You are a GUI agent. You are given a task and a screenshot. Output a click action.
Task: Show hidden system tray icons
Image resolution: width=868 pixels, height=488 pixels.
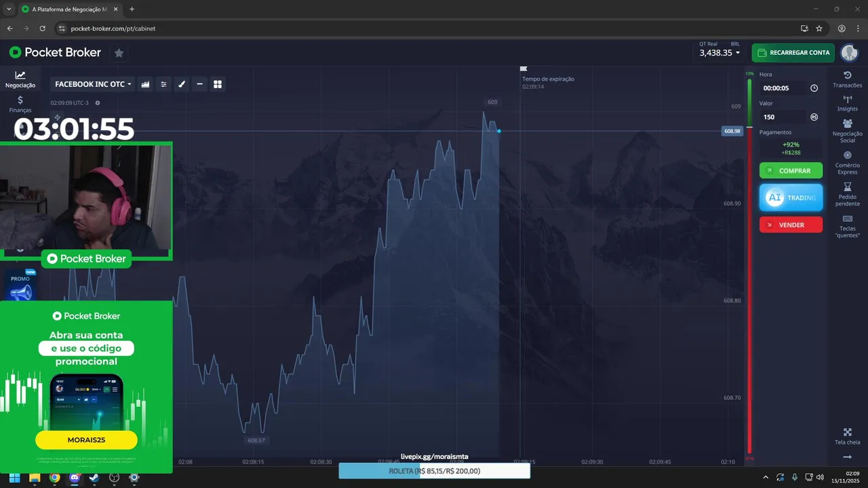pos(766,478)
